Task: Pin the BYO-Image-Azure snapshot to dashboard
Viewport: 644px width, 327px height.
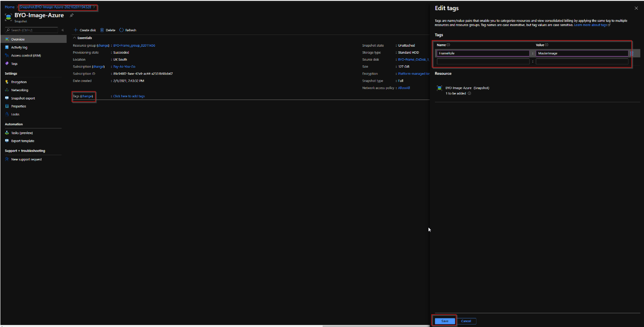Action: point(72,15)
